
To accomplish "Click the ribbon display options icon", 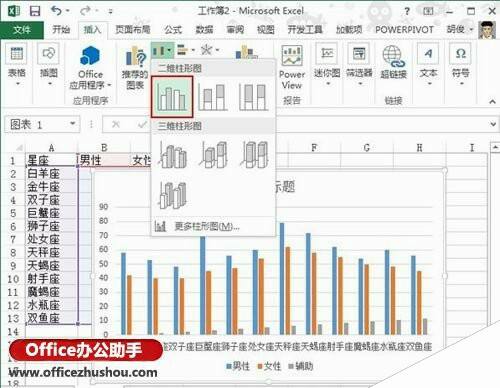I will (429, 11).
